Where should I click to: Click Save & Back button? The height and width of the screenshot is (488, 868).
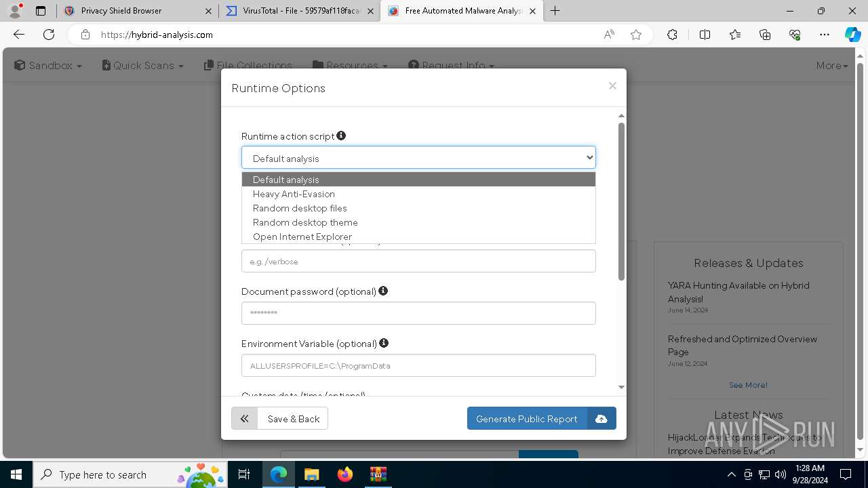point(293,419)
